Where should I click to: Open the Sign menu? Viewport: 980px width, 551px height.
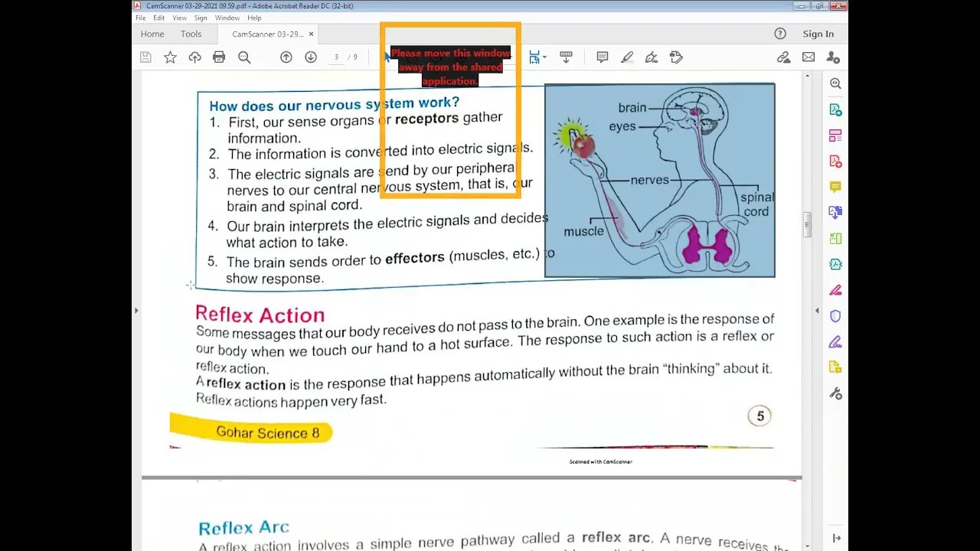tap(201, 18)
